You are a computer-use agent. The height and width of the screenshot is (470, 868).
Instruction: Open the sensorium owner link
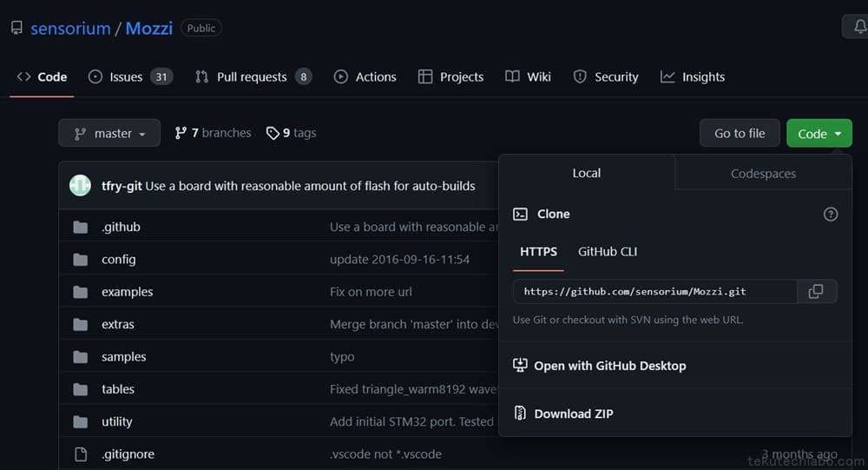(x=70, y=29)
